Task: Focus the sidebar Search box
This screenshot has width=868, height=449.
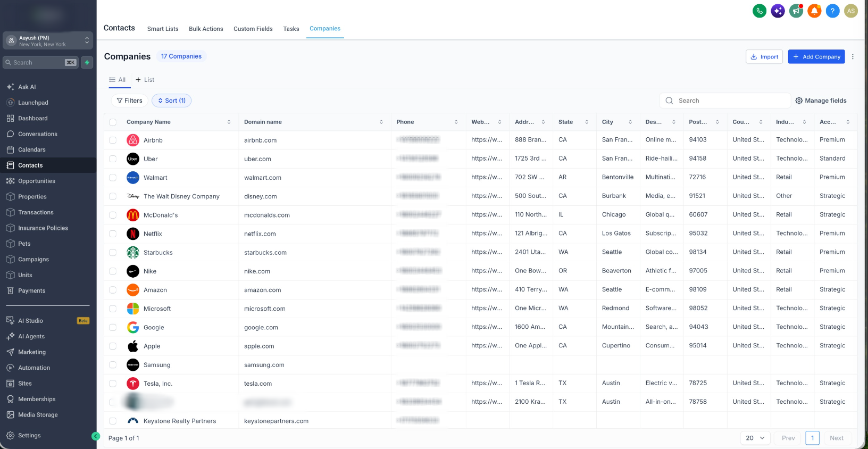Action: 41,62
